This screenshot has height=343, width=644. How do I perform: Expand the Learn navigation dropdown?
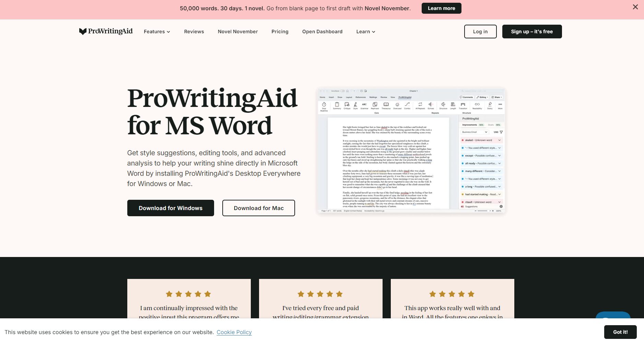point(365,32)
